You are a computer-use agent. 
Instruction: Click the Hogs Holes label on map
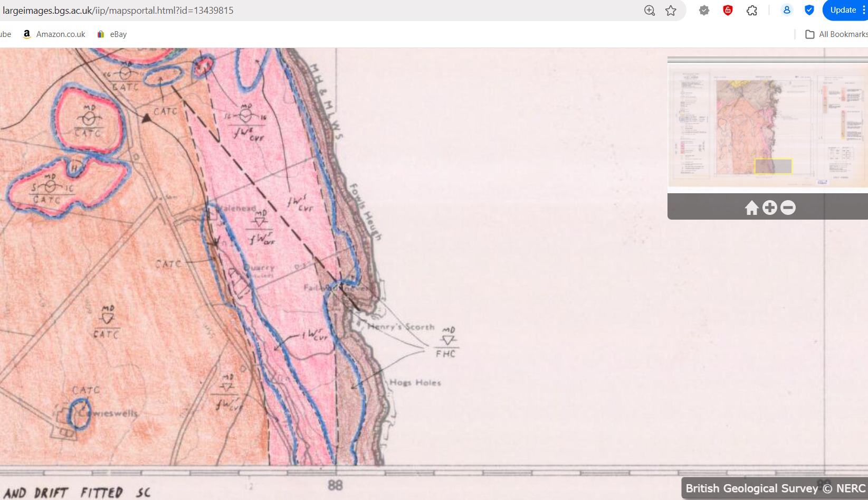point(415,383)
